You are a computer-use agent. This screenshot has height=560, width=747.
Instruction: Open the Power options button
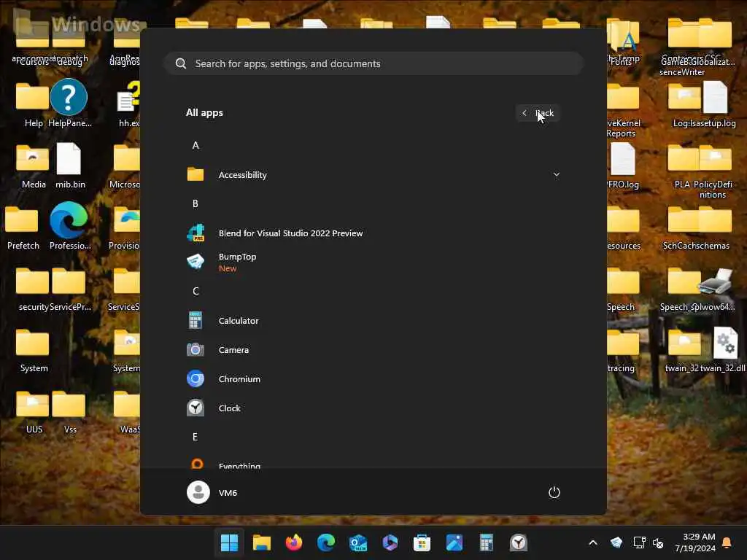click(554, 492)
